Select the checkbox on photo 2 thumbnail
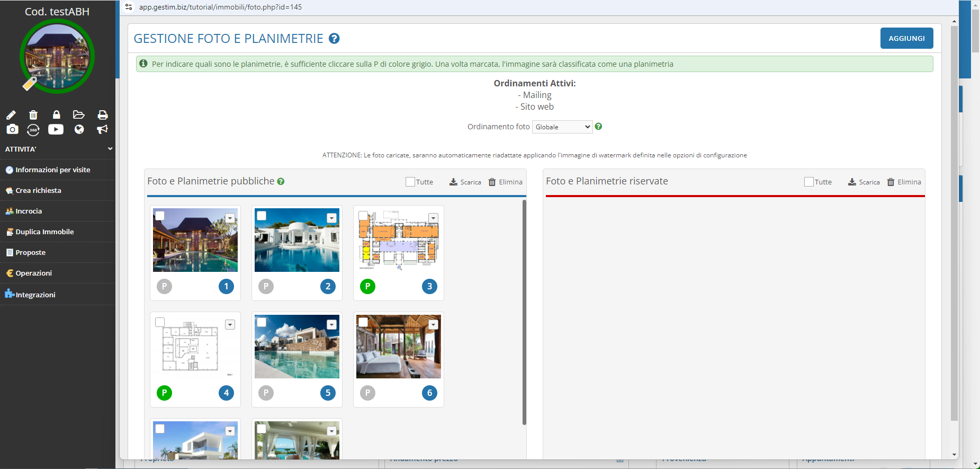 tap(262, 216)
